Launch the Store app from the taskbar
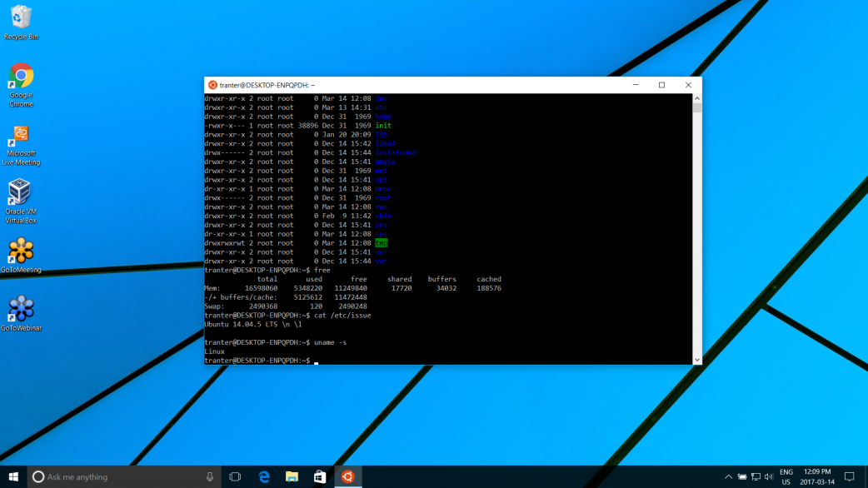 click(320, 477)
